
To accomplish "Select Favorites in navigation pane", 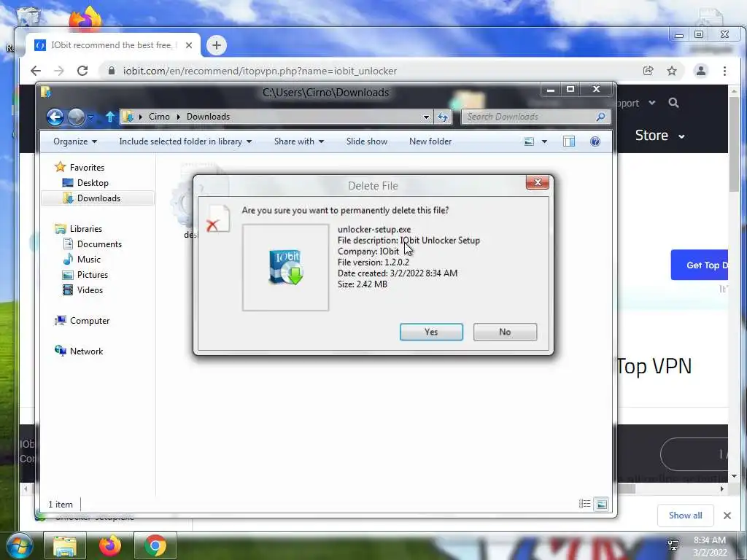I will (x=87, y=168).
